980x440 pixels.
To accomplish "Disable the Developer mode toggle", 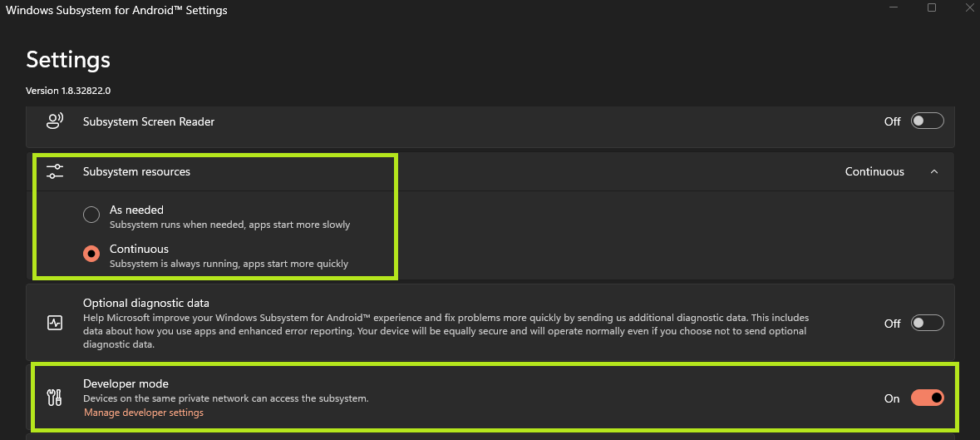I will (x=927, y=398).
